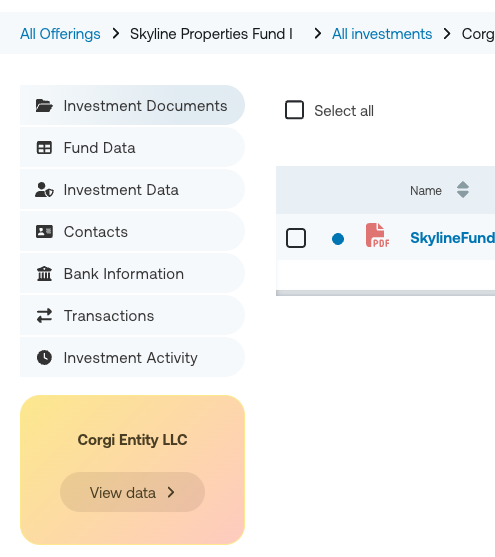The width and height of the screenshot is (495, 557).
Task: Click the user shield icon for Investment Data
Action: click(x=44, y=190)
